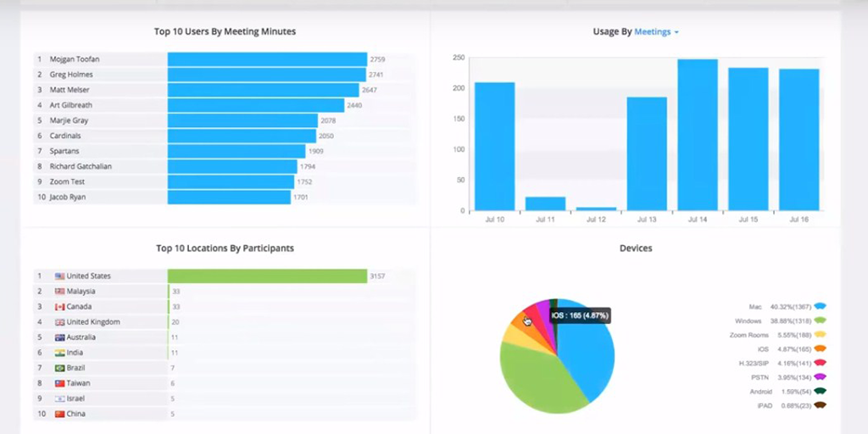Select the Jul 10 usage bar
Screen dimensions: 868x434
[x=494, y=146]
